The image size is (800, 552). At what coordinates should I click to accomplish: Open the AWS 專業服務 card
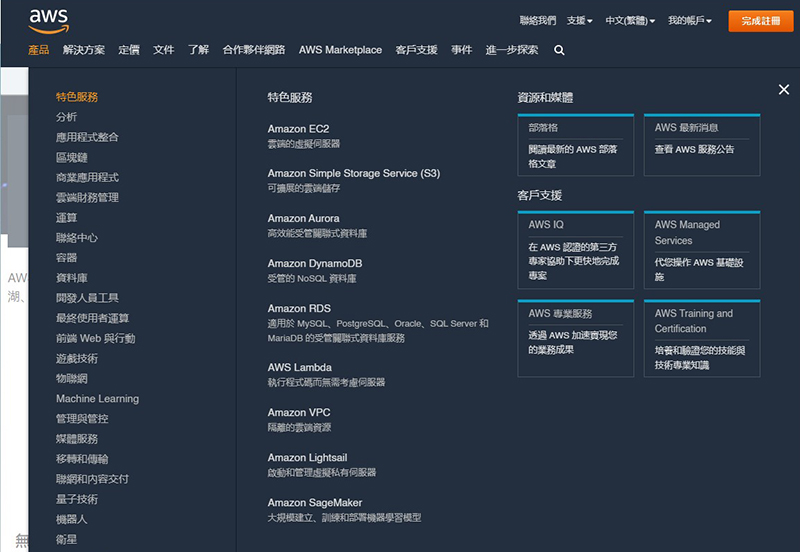[x=576, y=338]
